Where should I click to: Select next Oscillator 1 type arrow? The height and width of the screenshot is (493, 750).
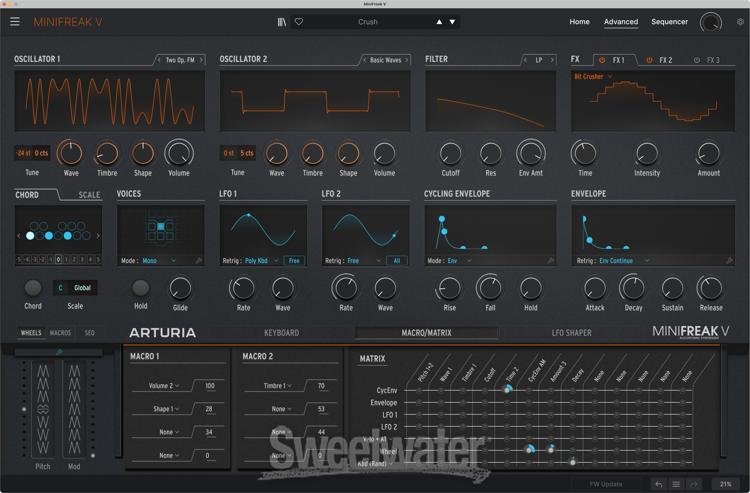pos(201,60)
